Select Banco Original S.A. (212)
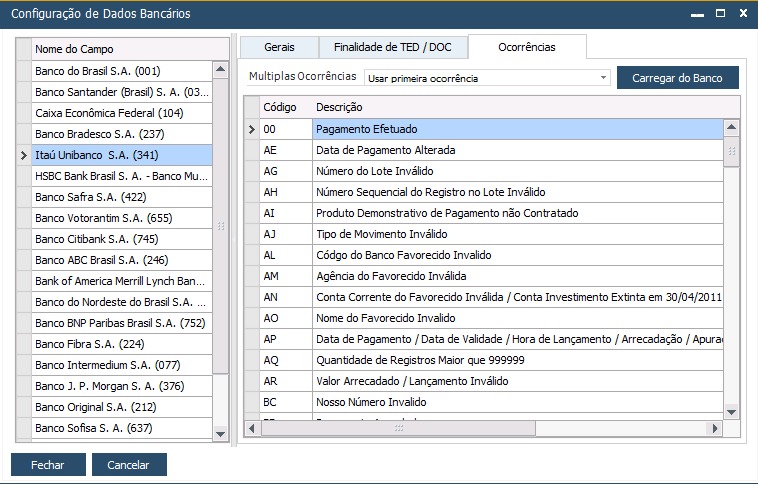 click(x=122, y=407)
